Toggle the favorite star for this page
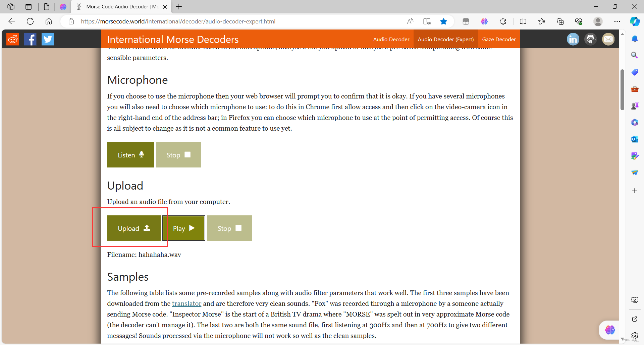Image resolution: width=644 pixels, height=345 pixels. (x=443, y=21)
